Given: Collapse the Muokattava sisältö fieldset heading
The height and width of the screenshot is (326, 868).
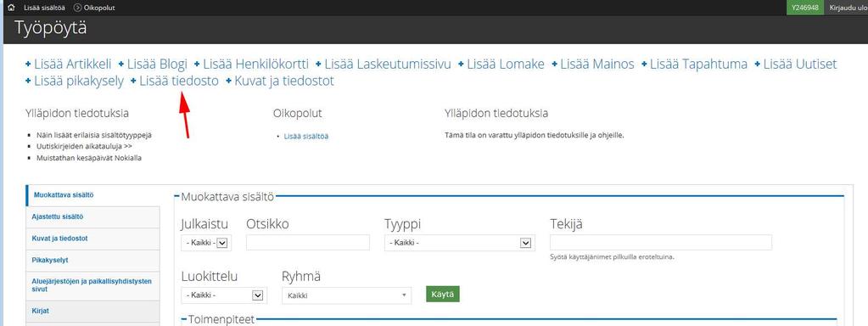Looking at the screenshot, I should (x=228, y=196).
